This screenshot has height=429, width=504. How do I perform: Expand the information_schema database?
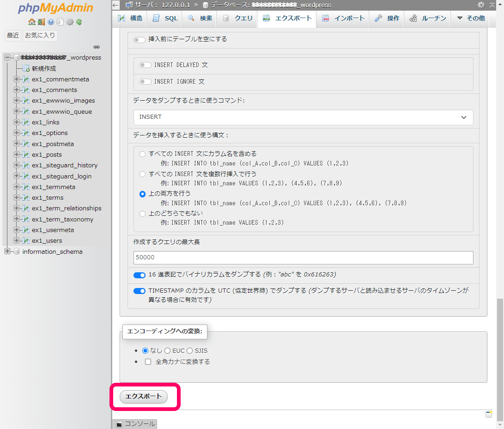(7, 251)
